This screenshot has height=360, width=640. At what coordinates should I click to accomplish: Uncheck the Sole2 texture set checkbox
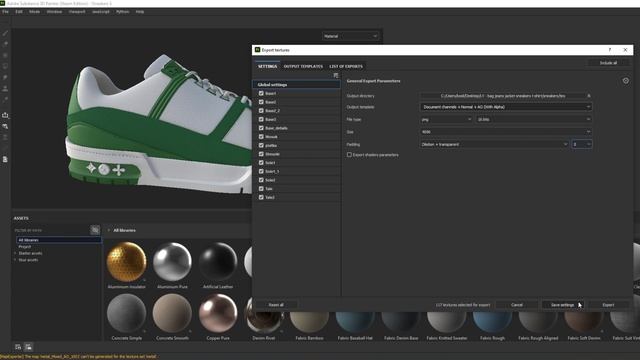click(261, 180)
